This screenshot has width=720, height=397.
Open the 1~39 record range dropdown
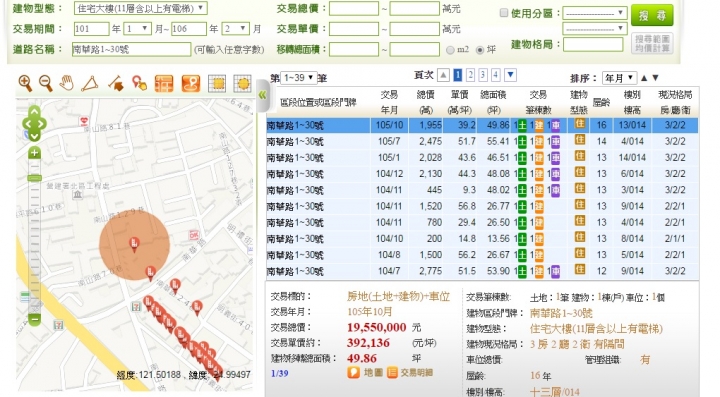(298, 78)
